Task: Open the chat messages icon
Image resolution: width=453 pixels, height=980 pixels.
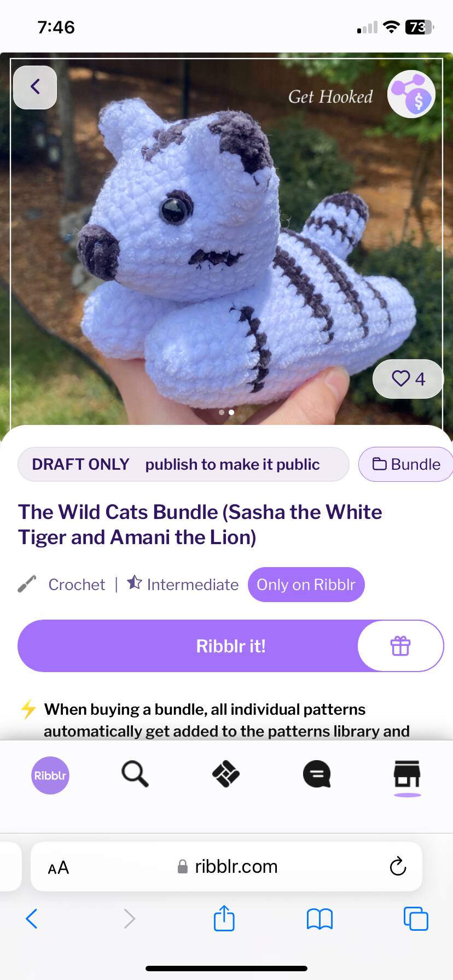Action: [x=317, y=774]
